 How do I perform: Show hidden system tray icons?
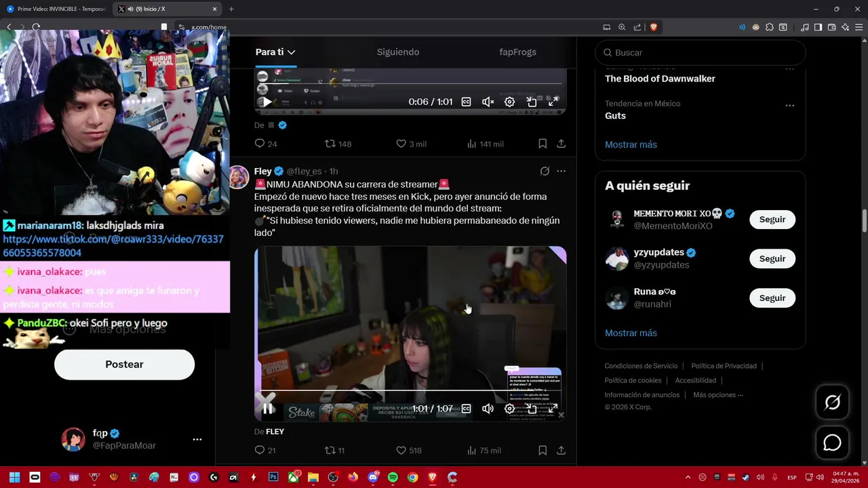688,477
